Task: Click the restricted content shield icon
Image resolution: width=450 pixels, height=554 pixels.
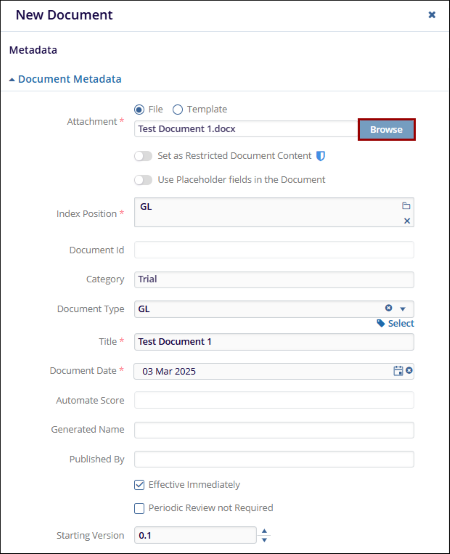Action: point(320,156)
